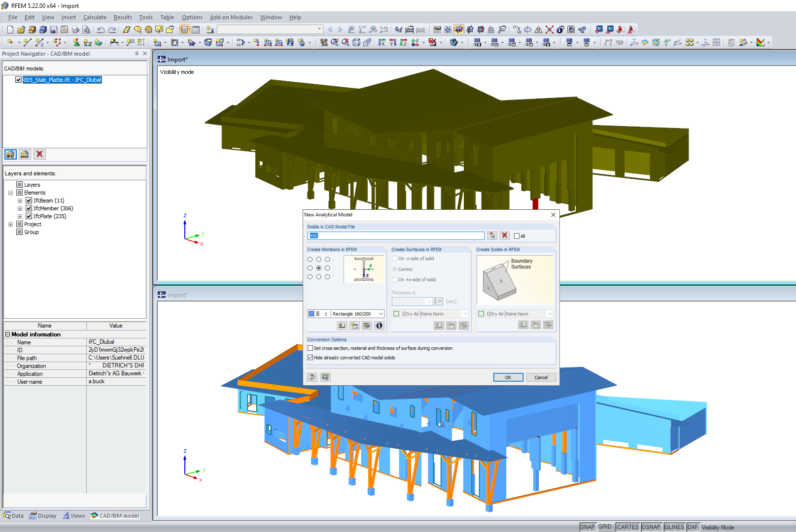Collapse the Model information section

(x=8, y=334)
